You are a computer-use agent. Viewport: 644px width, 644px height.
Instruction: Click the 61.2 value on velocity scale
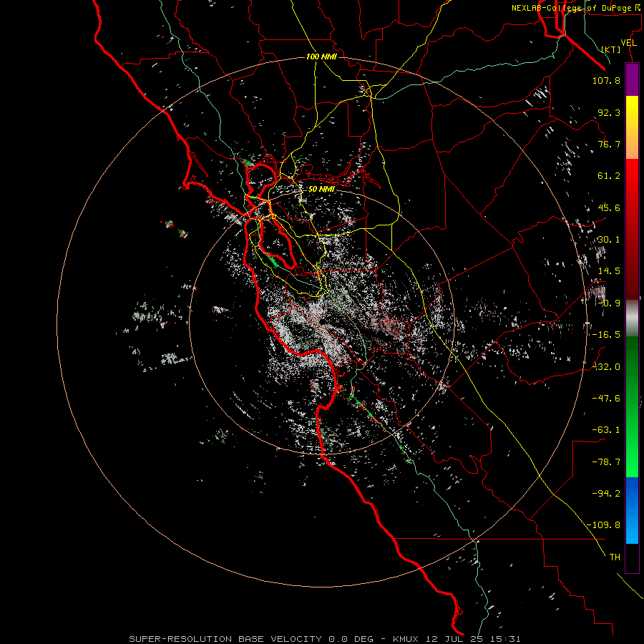pyautogui.click(x=609, y=176)
